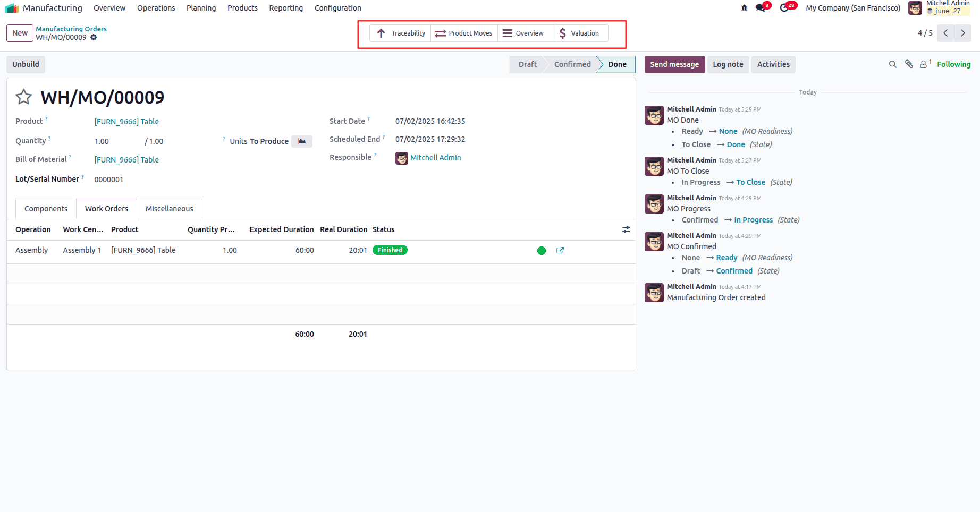980x512 pixels.
Task: Open the Bill of Material [FURN_9666] Table link
Action: point(126,160)
